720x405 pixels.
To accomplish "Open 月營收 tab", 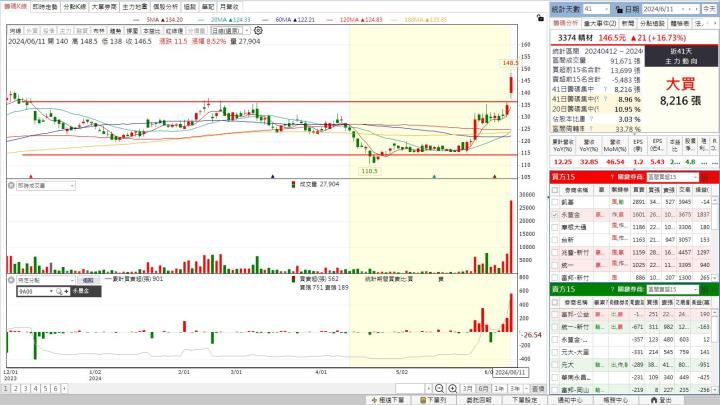I will pos(229,7).
